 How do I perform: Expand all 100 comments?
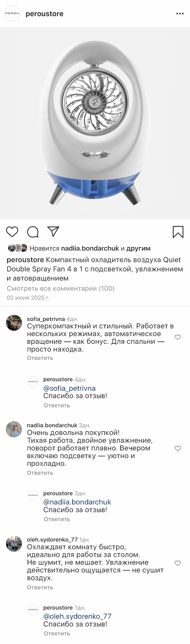61,288
